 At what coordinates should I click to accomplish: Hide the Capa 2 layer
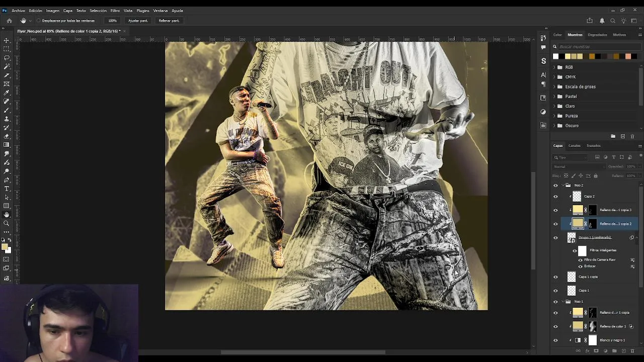555,197
